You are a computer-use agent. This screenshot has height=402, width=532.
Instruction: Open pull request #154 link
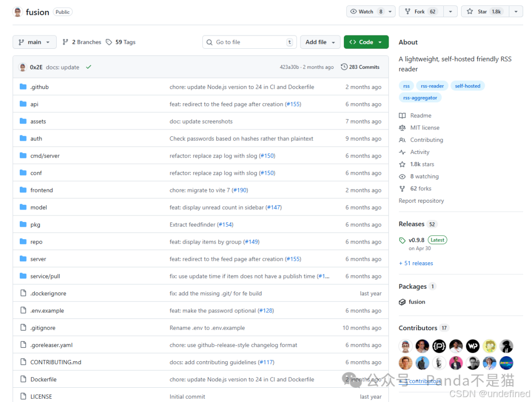click(x=225, y=225)
